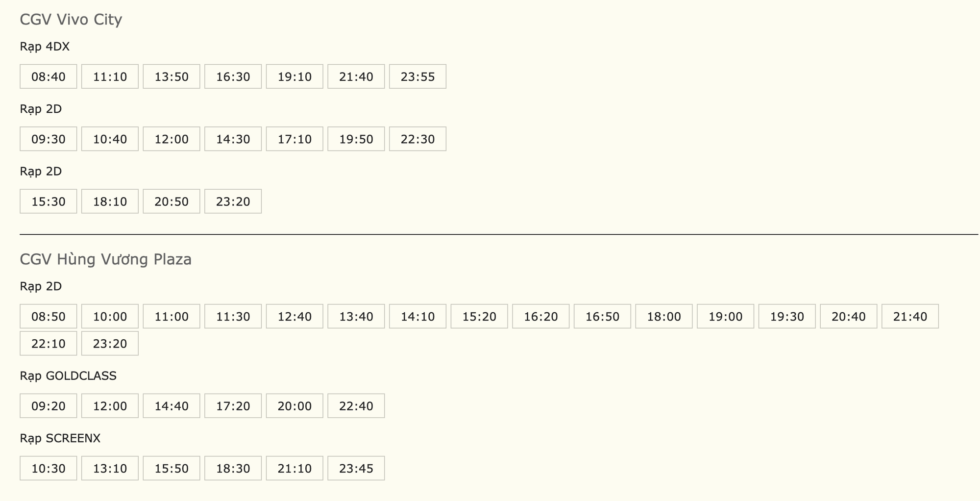Screen dimensions: 980x501
Task: Click the CGV Vivo City cinema heading
Action: [71, 20]
